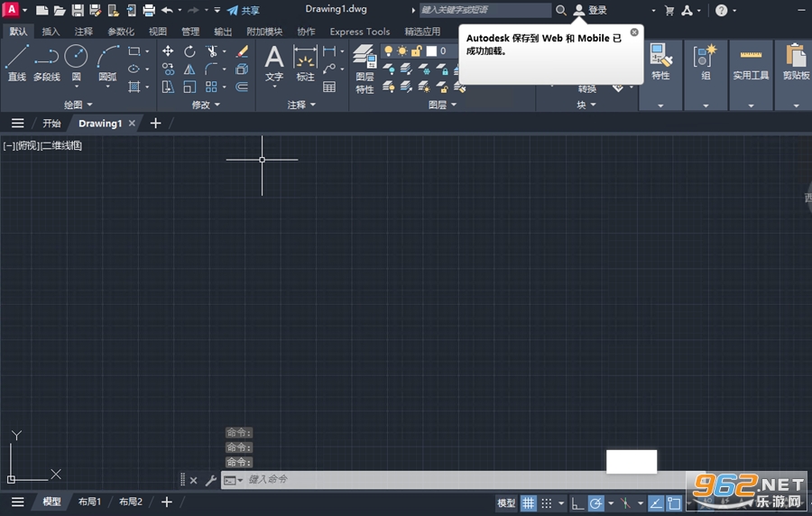The image size is (812, 516).
Task: Open the Help question mark icon
Action: click(722, 10)
